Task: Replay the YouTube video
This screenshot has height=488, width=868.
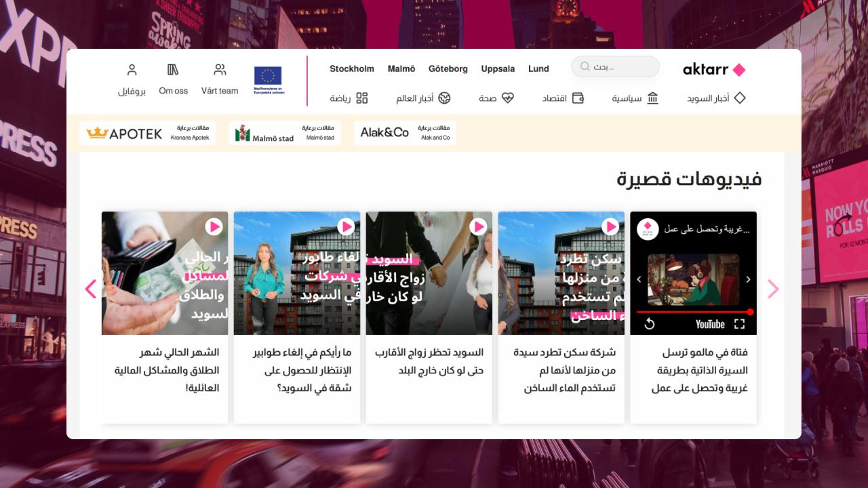Action: [649, 324]
